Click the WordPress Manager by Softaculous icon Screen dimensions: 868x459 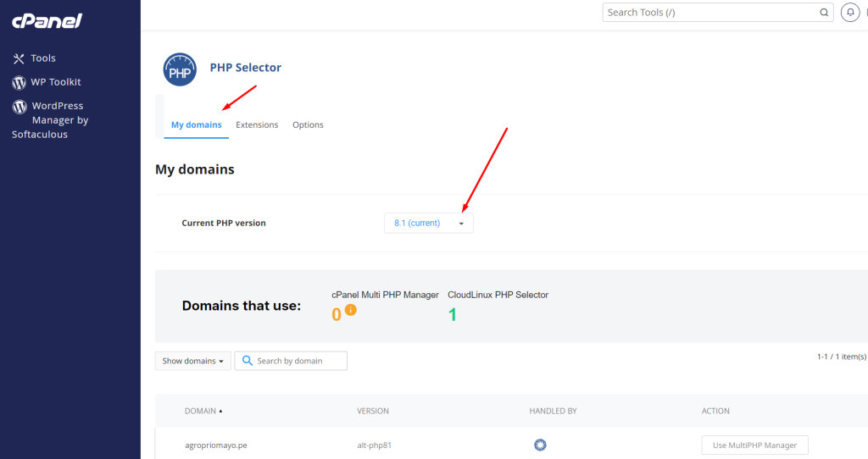pos(19,106)
